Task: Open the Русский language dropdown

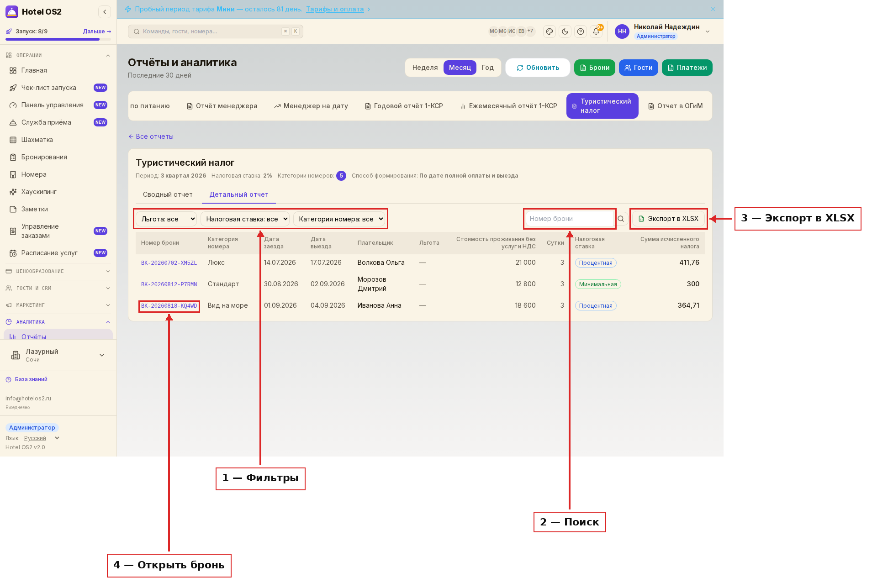Action: tap(42, 438)
